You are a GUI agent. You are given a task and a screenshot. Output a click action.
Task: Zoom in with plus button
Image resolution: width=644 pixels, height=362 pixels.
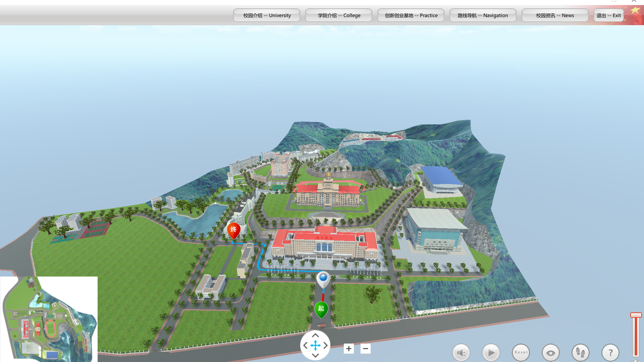348,349
